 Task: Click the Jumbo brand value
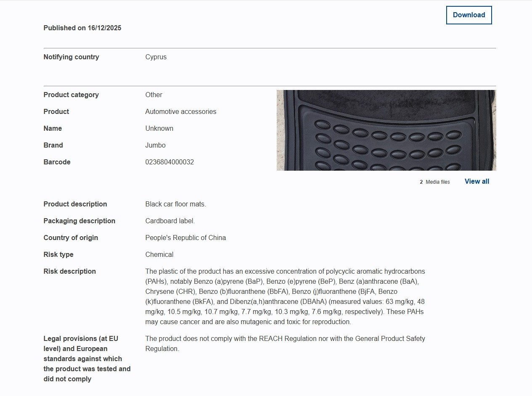[155, 145]
